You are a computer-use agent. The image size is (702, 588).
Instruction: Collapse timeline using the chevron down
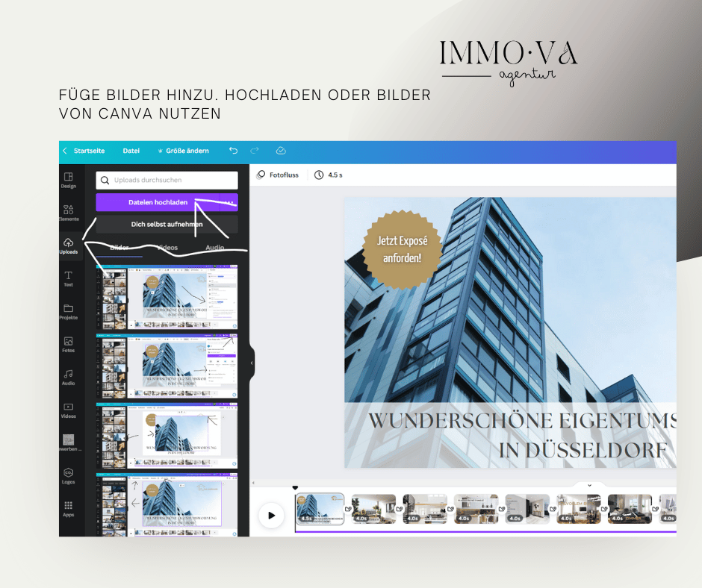(x=589, y=485)
